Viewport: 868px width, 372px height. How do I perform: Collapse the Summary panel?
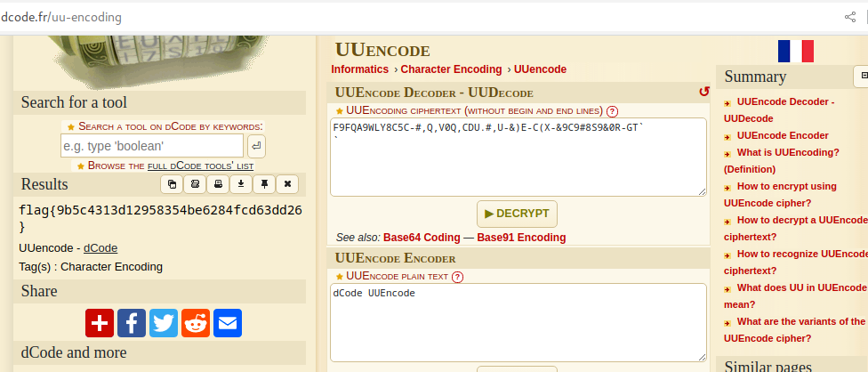(864, 76)
